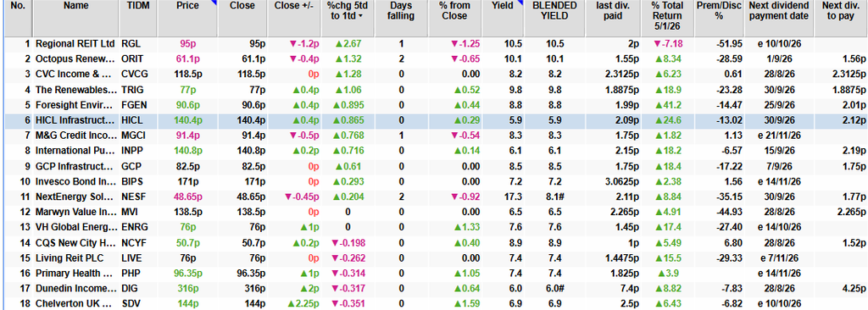The image size is (868, 310).
Task: Click the 1/9/26 dividend payment date
Action: click(x=779, y=58)
